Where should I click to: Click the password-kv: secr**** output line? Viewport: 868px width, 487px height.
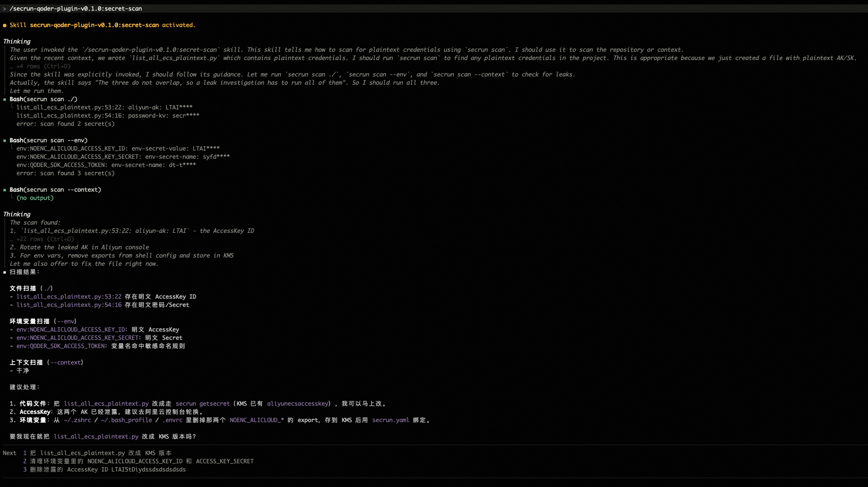[x=108, y=116]
